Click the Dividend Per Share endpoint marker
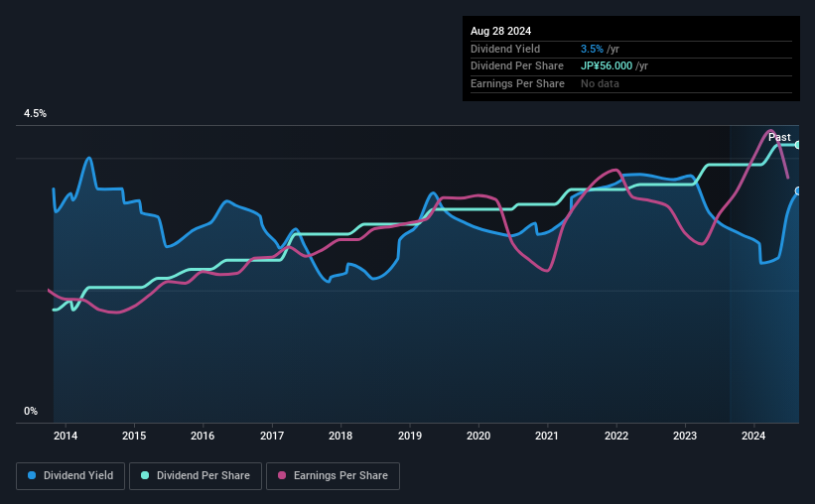Image resolution: width=815 pixels, height=504 pixels. 798,145
